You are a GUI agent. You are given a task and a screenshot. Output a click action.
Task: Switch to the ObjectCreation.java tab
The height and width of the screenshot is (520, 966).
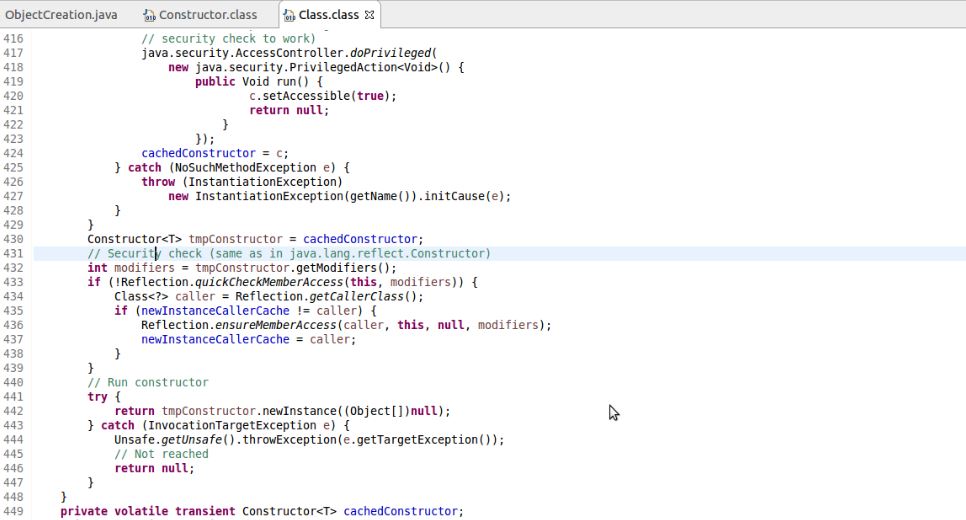click(x=61, y=14)
